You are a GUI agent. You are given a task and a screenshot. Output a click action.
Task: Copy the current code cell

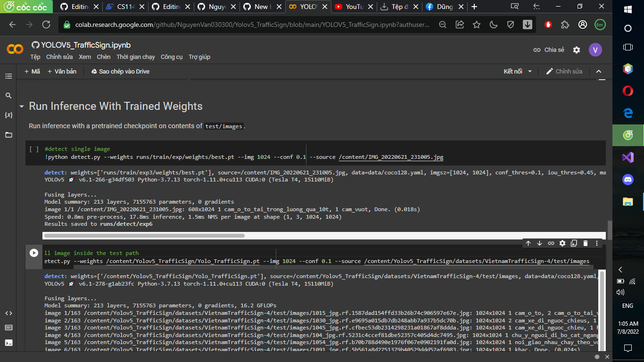574,243
